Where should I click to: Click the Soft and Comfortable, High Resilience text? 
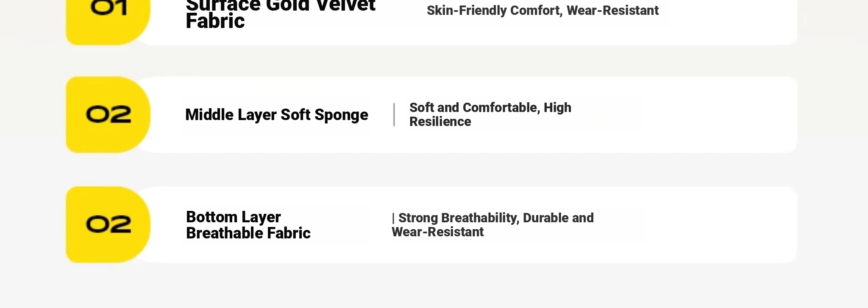tap(490, 115)
